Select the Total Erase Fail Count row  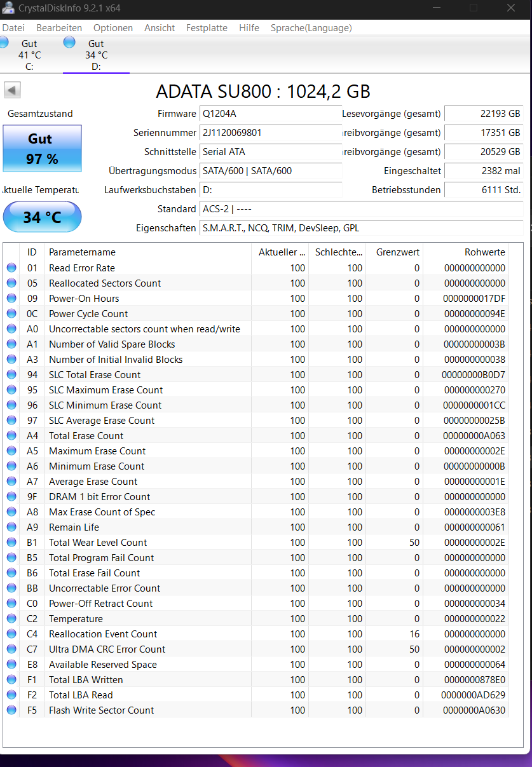tap(256, 573)
